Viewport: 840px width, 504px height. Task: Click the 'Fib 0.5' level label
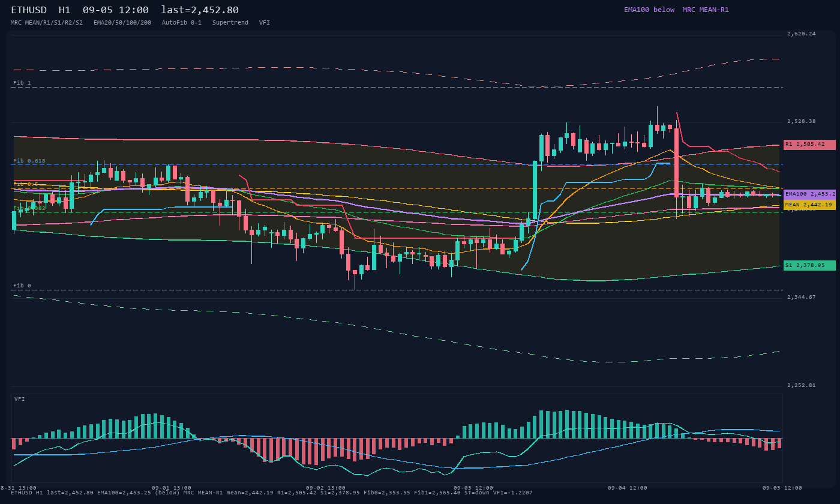[26, 184]
